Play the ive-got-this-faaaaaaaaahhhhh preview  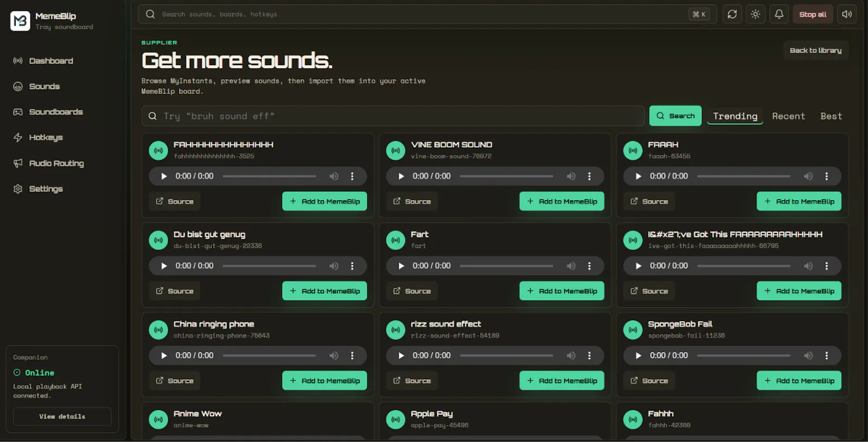pyautogui.click(x=639, y=266)
